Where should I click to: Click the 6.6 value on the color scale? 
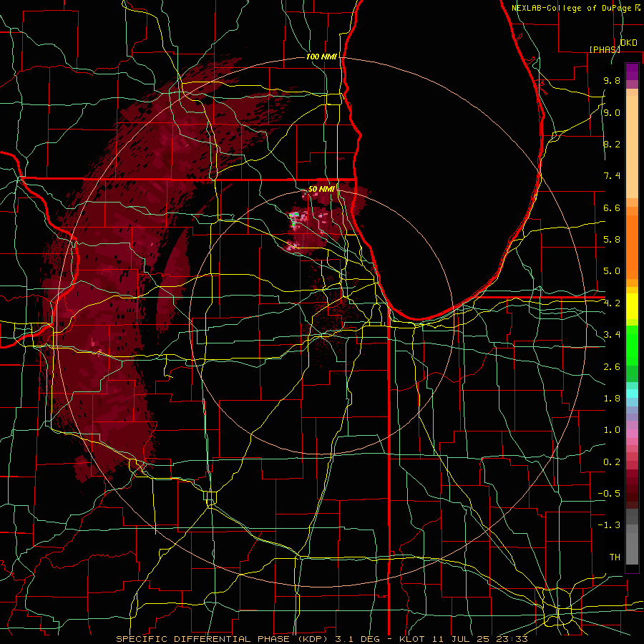[x=612, y=208]
